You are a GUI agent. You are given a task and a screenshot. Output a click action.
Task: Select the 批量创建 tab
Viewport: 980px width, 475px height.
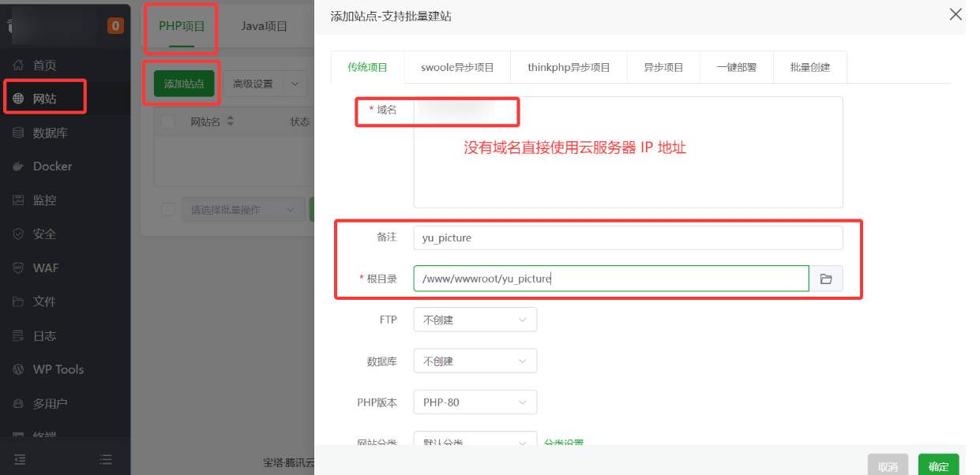[x=810, y=67]
